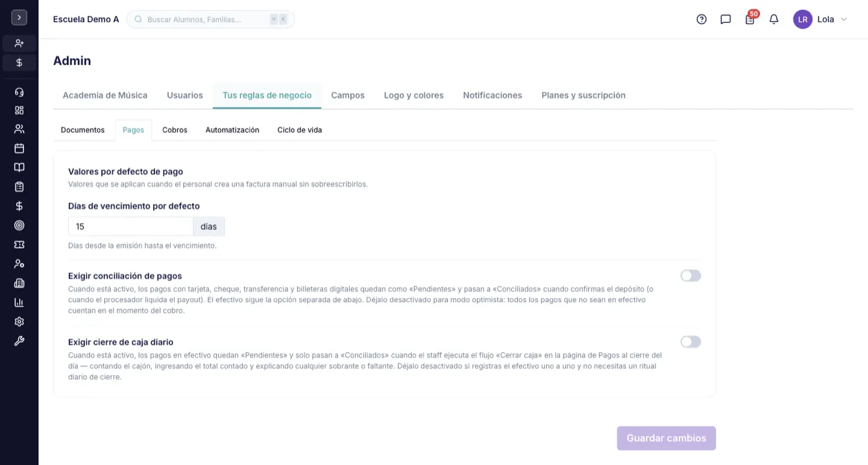Open the target bullseye icon in sidebar

pos(19,225)
